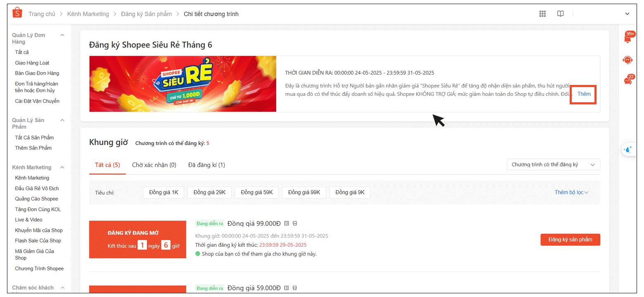The height and width of the screenshot is (297, 644).
Task: Open Quảng Cáo Shopee in sidebar
Action: pos(36,199)
